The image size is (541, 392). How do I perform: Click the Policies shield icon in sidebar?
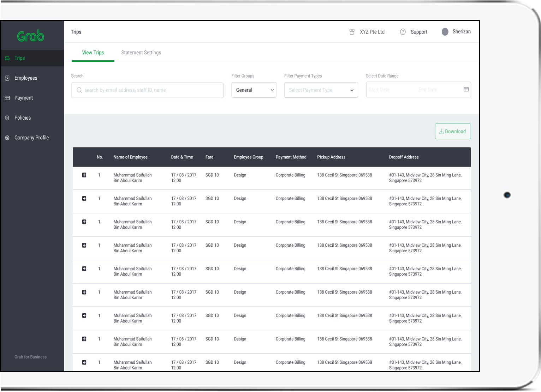point(7,118)
